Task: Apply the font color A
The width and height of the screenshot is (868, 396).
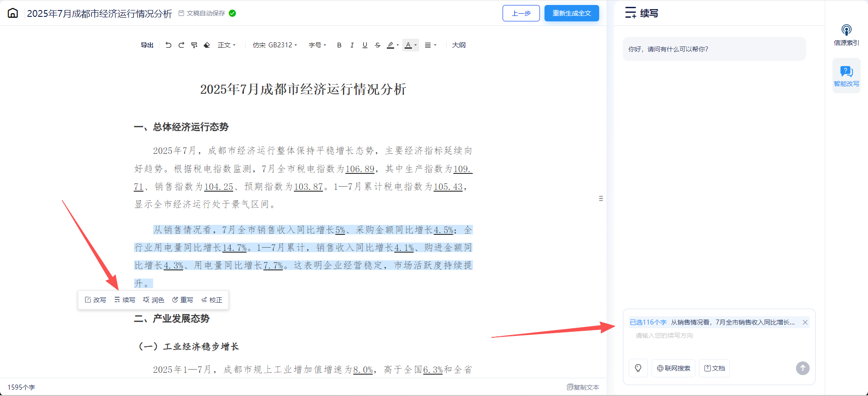Action: point(408,45)
